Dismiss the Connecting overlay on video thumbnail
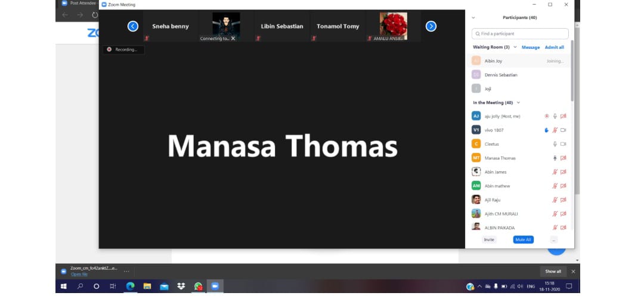 point(233,38)
